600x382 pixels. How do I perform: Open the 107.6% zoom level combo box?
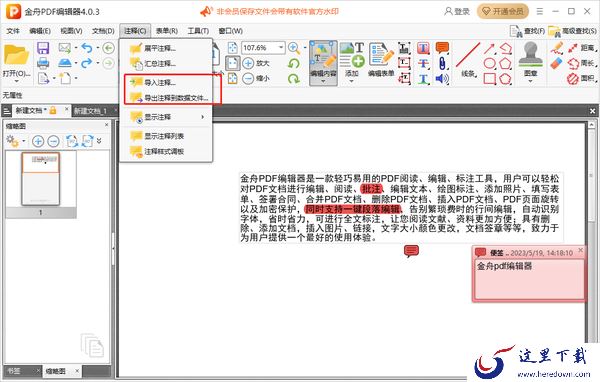click(x=263, y=48)
